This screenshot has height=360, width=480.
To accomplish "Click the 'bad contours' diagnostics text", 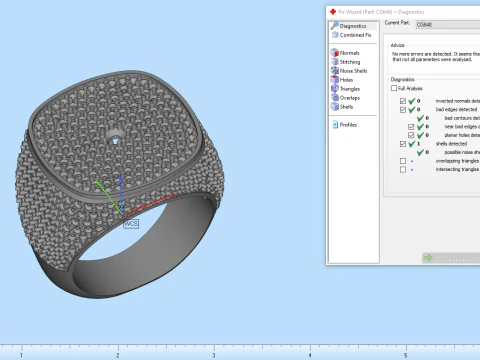I will pos(462,118).
